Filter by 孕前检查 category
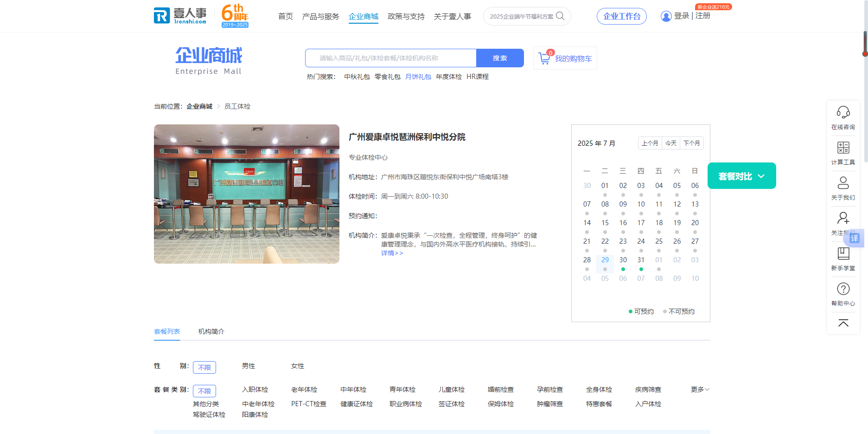The height and width of the screenshot is (434, 868). coord(550,390)
